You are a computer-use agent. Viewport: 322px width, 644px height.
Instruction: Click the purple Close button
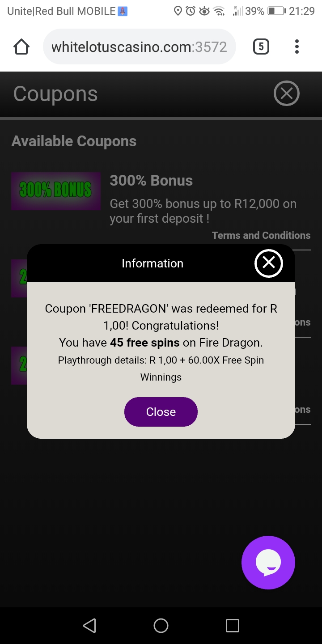pyautogui.click(x=161, y=411)
